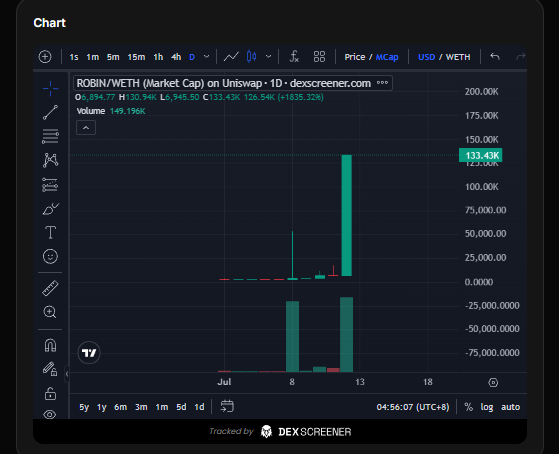
Task: Set the bottom range to 1m
Action: click(162, 407)
